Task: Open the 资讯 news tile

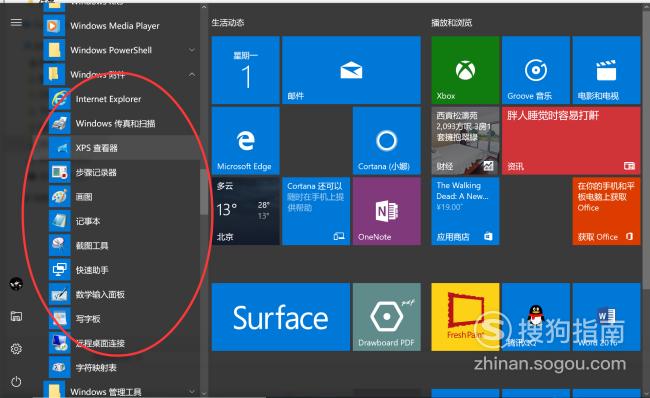Action: [571, 141]
